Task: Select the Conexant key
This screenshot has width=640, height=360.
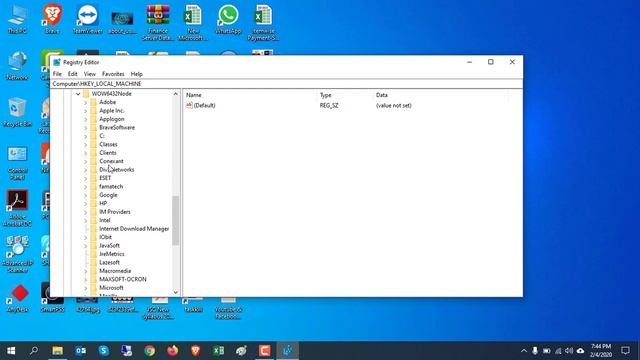Action: tap(111, 161)
